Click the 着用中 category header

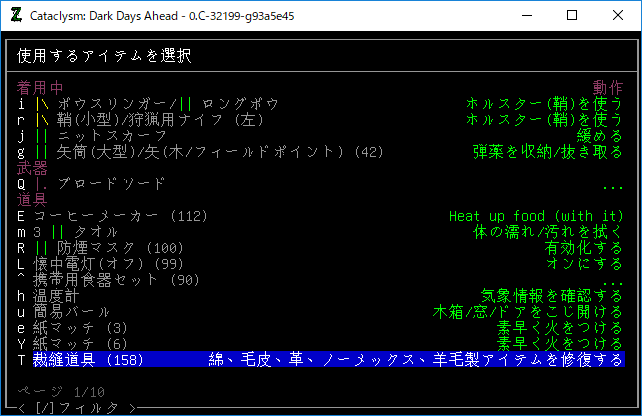pos(40,87)
